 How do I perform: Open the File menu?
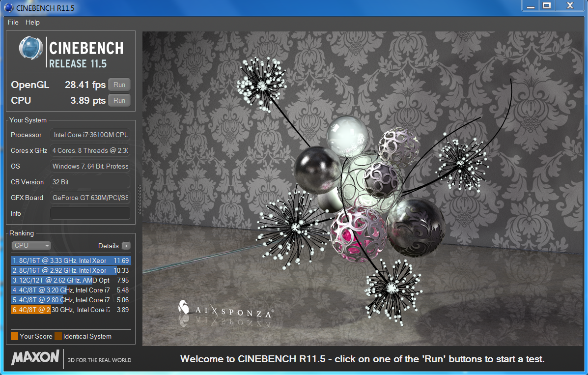pos(13,22)
